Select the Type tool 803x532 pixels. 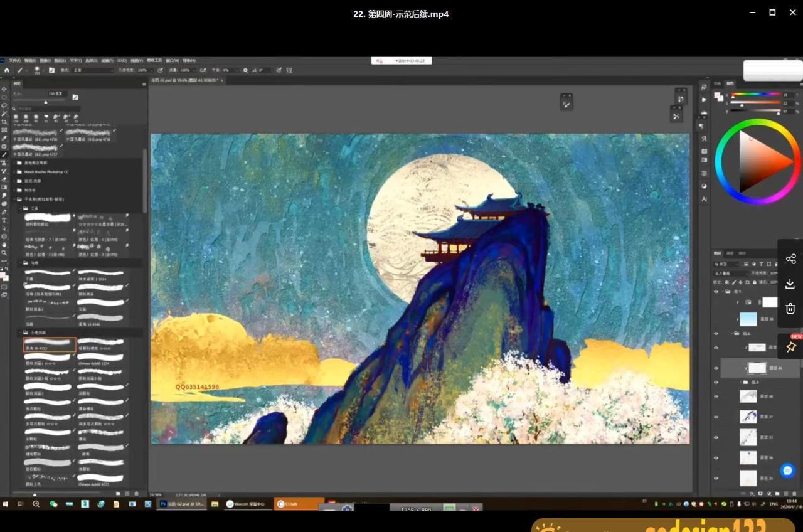(4, 220)
